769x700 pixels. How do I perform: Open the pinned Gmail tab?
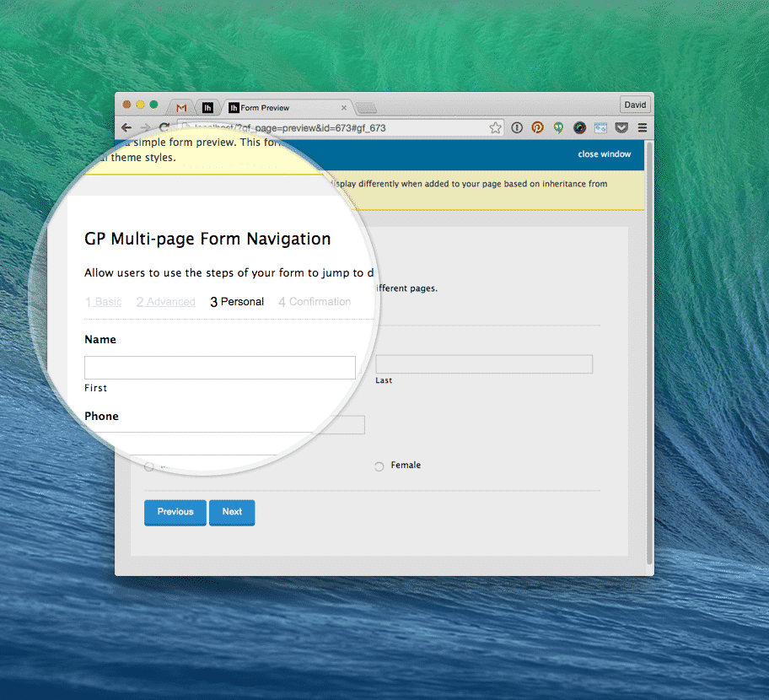pyautogui.click(x=181, y=107)
